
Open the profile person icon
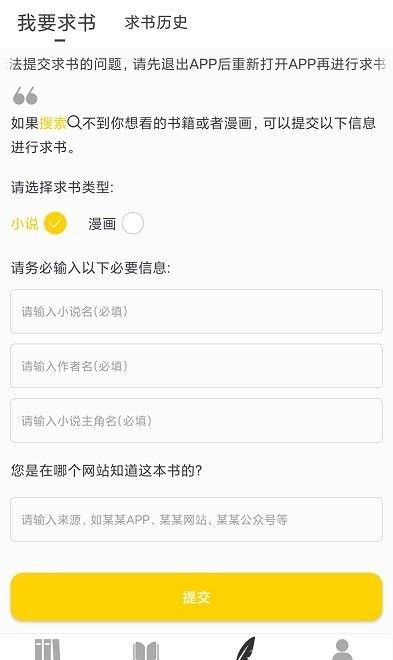tap(342, 649)
